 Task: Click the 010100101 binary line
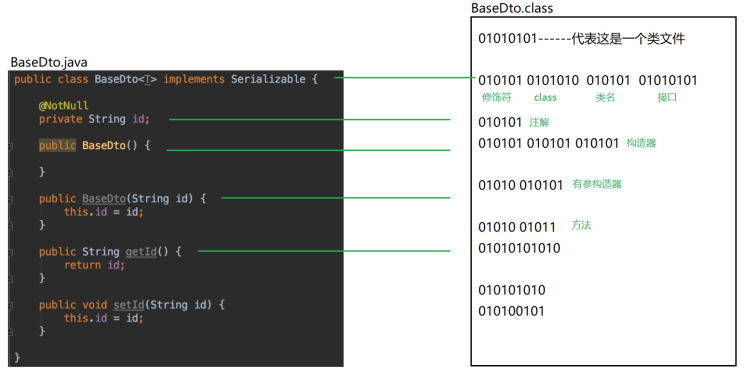point(511,311)
